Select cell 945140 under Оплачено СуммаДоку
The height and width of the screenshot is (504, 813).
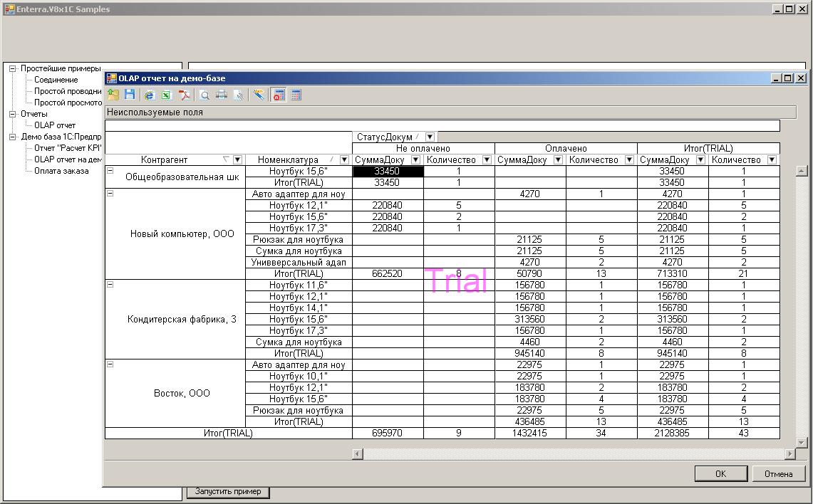click(x=529, y=353)
